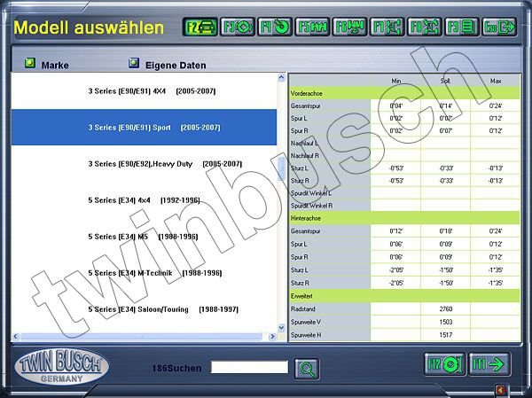This screenshot has height=398, width=532.
Task: Select 5 Series (E34) M5 model
Action: point(144,237)
